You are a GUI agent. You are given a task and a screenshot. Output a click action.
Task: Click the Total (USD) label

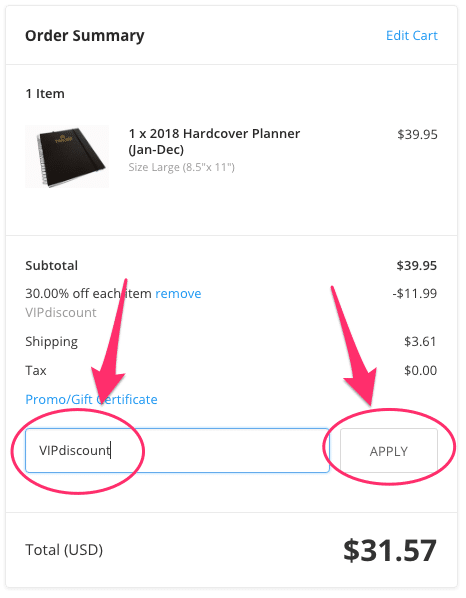[64, 550]
